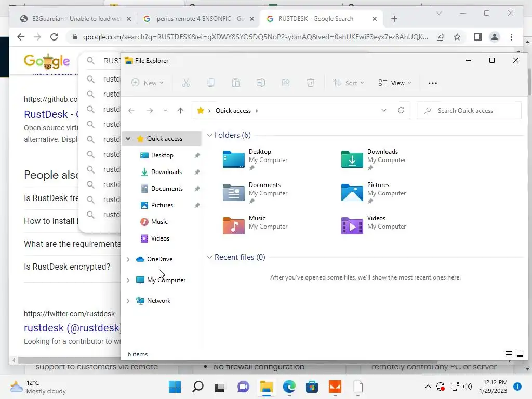Refresh the Quick access view
This screenshot has height=399, width=532.
[401, 110]
